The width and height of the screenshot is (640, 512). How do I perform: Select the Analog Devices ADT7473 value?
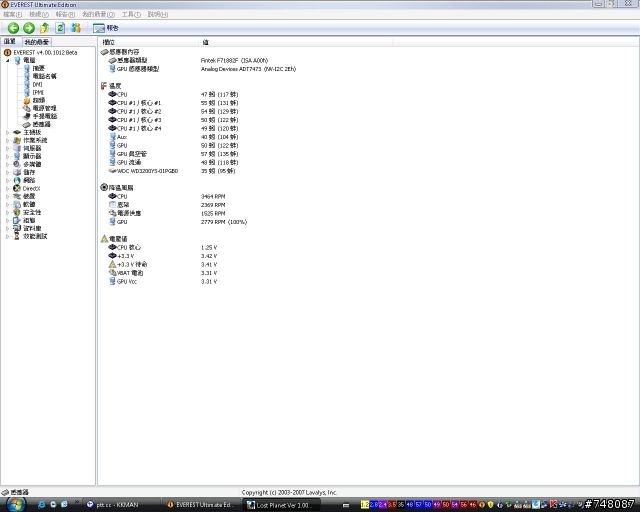click(x=248, y=69)
